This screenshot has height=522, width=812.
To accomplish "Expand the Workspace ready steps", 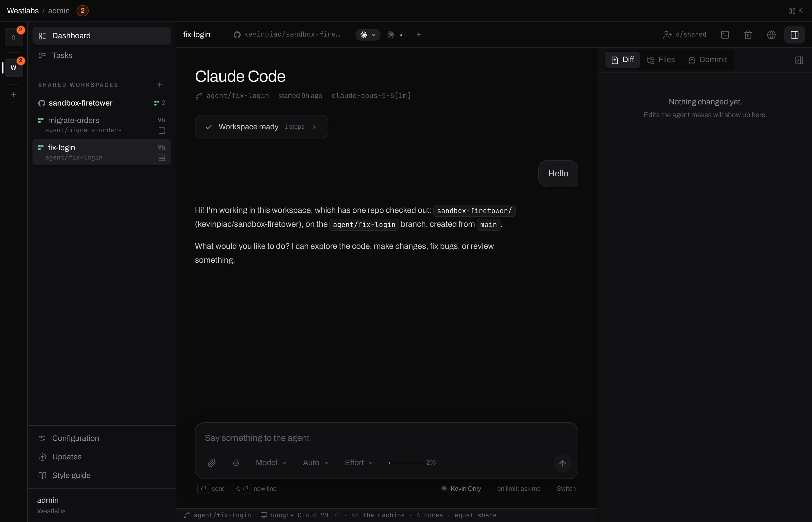I will pyautogui.click(x=261, y=127).
